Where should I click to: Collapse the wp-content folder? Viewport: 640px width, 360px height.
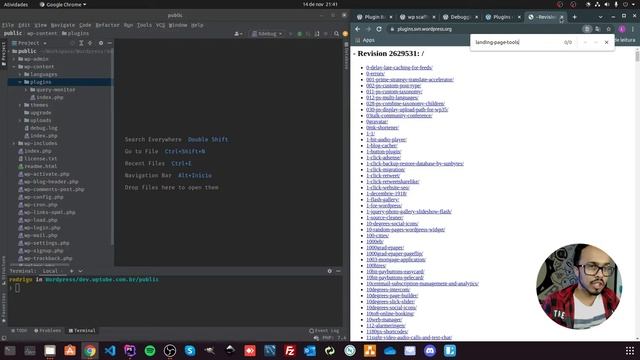(x=14, y=67)
